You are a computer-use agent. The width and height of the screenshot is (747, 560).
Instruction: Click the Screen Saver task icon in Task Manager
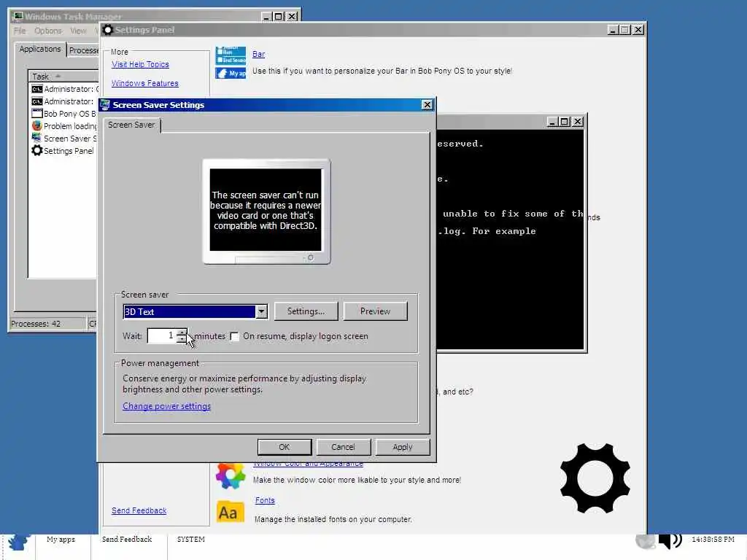click(36, 139)
